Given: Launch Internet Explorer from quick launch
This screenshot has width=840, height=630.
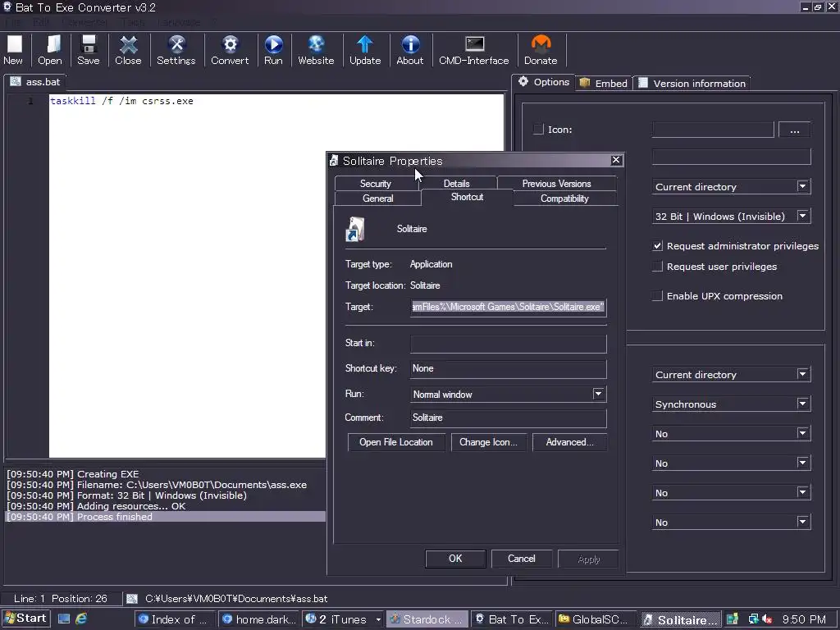Looking at the screenshot, I should coord(81,619).
